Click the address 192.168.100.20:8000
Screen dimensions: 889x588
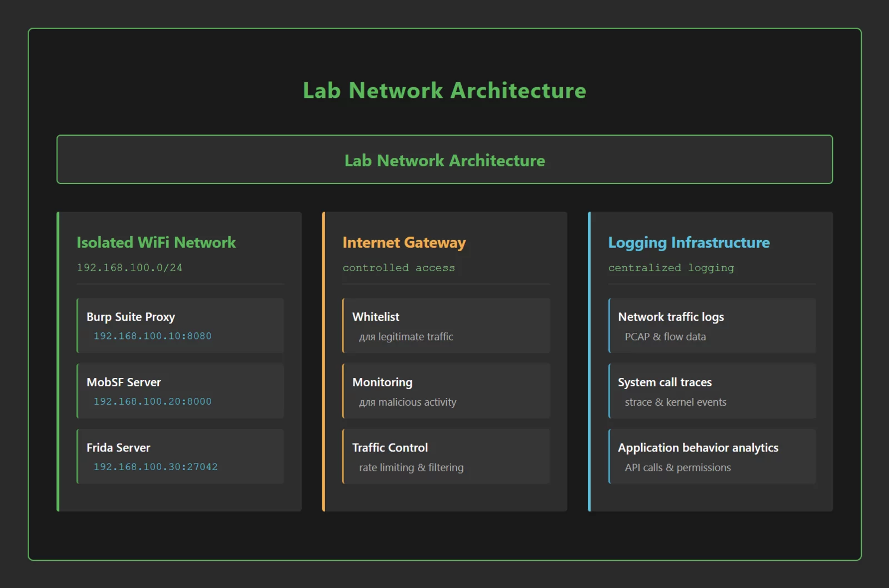click(152, 401)
